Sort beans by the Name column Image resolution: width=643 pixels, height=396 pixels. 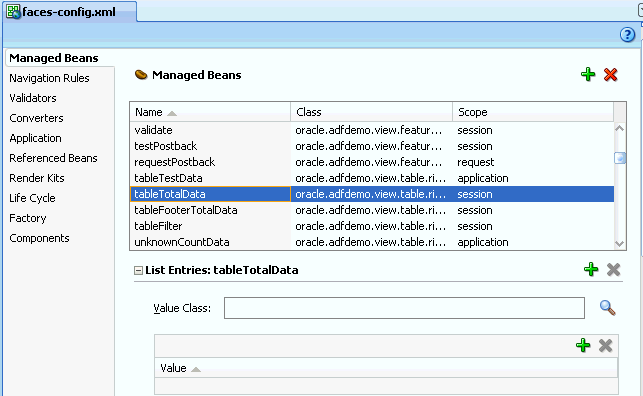click(x=210, y=112)
